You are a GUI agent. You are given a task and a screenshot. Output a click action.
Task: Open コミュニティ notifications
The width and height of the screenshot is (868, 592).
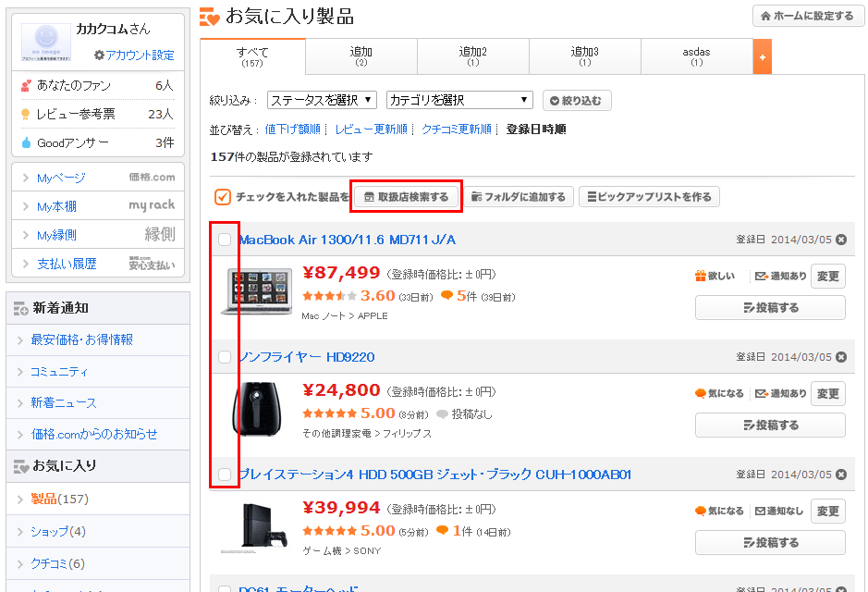(58, 372)
